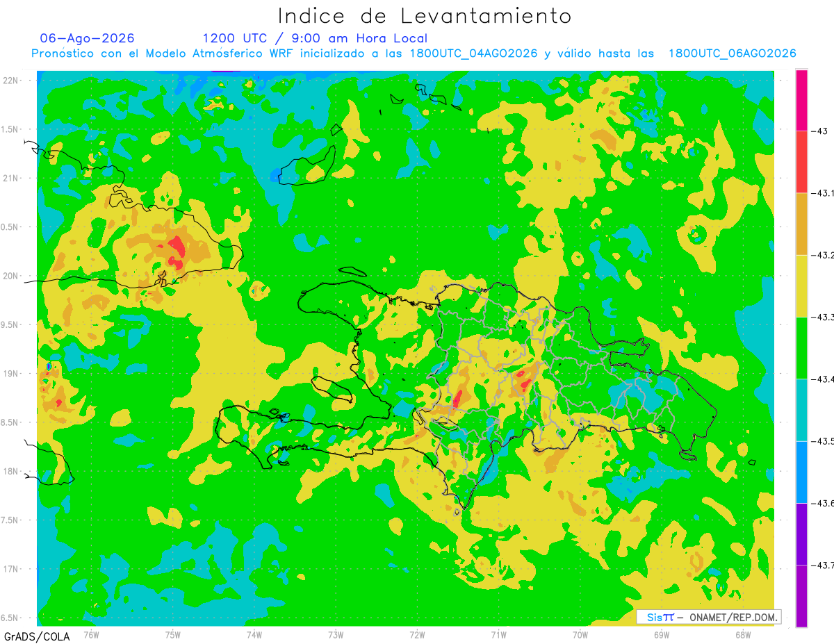Click the '19N' latitude label
This screenshot has height=644, width=834.
pos(10,374)
